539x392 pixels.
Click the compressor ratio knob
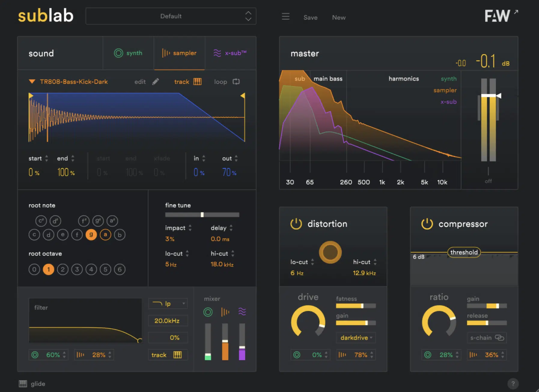(439, 321)
